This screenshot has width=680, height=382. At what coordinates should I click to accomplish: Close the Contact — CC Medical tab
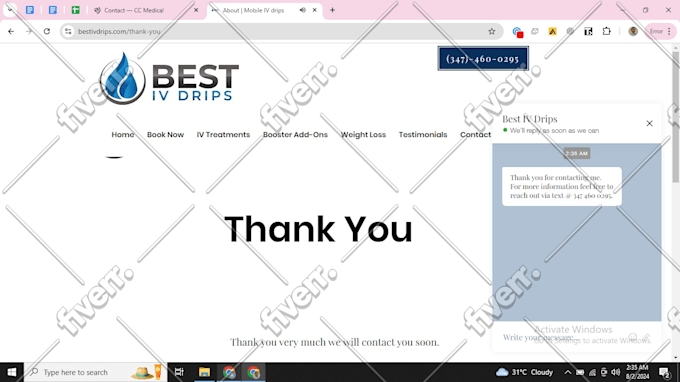pos(196,10)
